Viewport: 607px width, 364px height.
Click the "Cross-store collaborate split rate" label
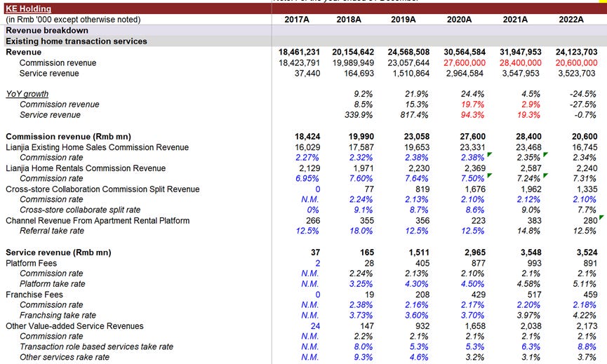pyautogui.click(x=80, y=210)
